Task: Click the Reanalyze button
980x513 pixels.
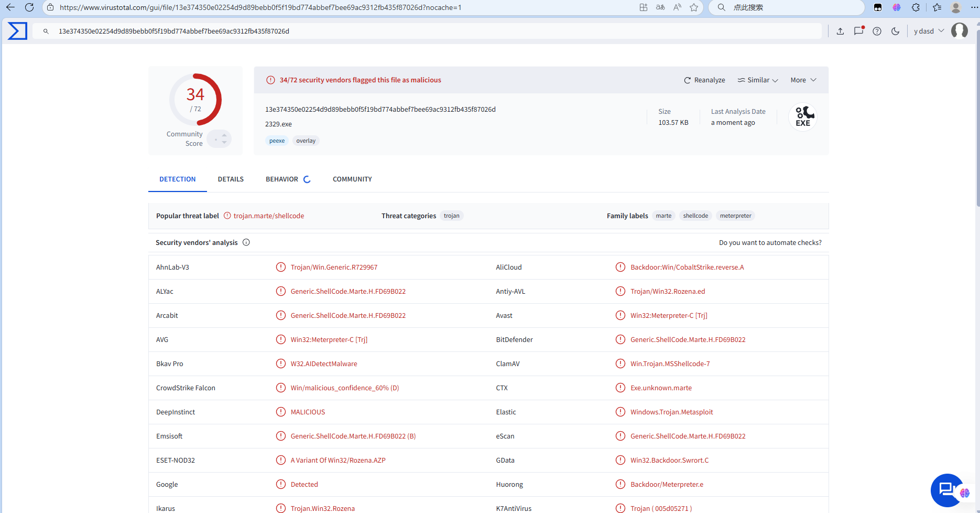Action: coord(704,80)
